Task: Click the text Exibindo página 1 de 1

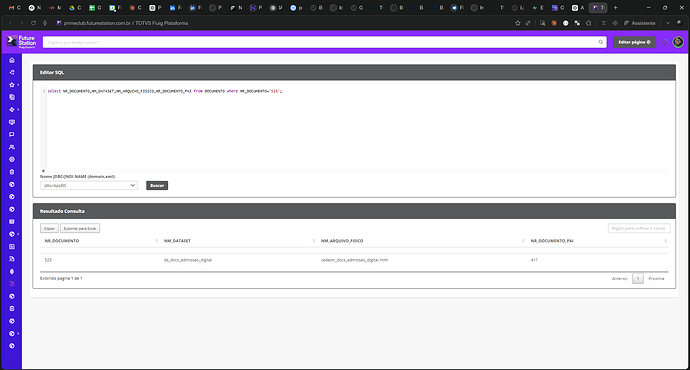Action: click(61, 278)
